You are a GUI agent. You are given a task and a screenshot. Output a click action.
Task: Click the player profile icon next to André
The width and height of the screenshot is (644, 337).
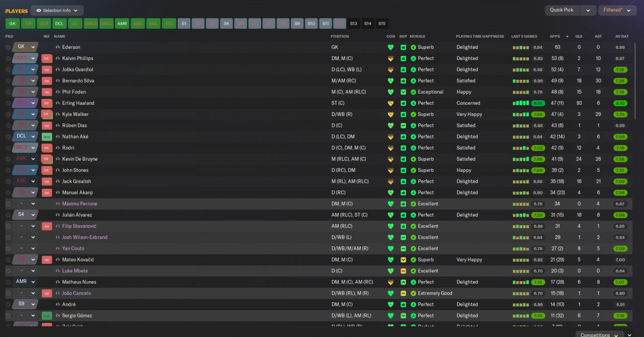click(58, 304)
